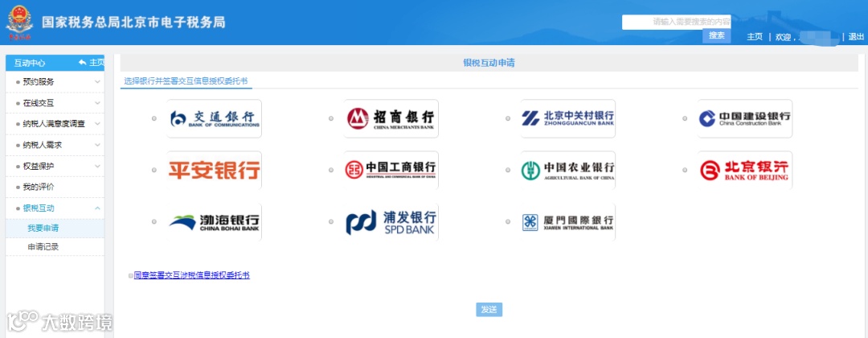Click the 银税互动申请 page title
Image resolution: width=868 pixels, height=338 pixels.
489,63
